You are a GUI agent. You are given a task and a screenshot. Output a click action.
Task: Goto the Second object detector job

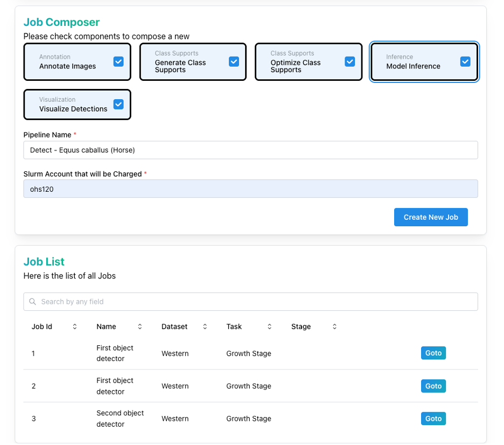tap(433, 419)
